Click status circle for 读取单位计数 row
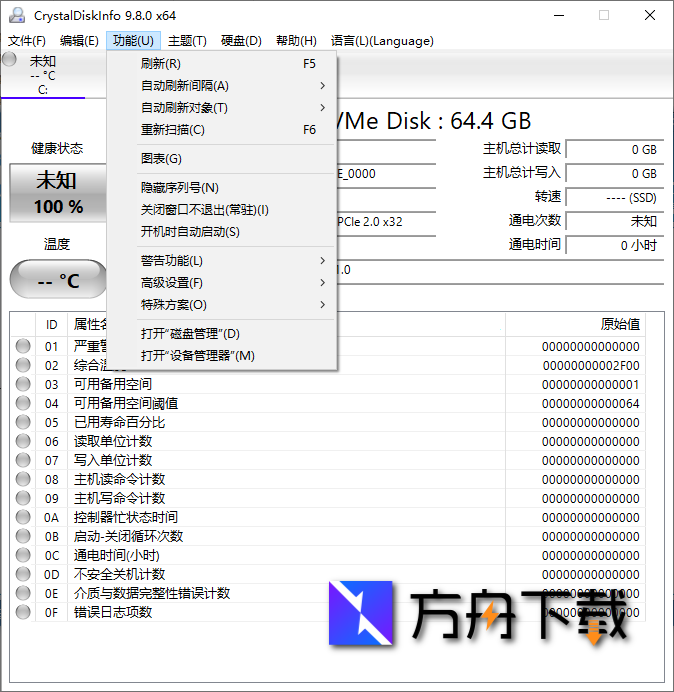674x692 pixels. click(23, 441)
